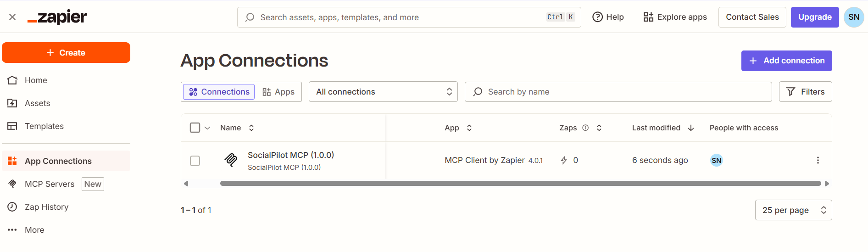Click the orange Create button
This screenshot has height=252, width=868.
[66, 53]
